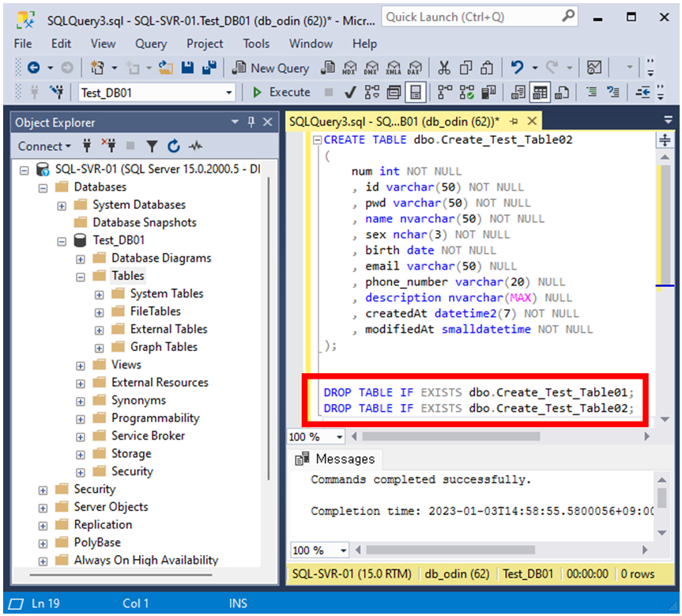Click Connect Object Explorer plug icon
This screenshot has height=616, width=682.
point(87,145)
